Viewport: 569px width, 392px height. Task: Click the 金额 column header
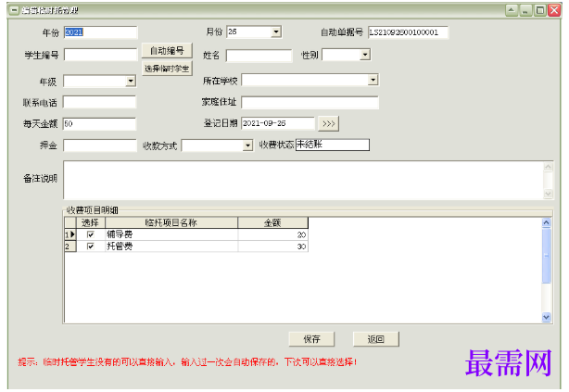click(272, 222)
